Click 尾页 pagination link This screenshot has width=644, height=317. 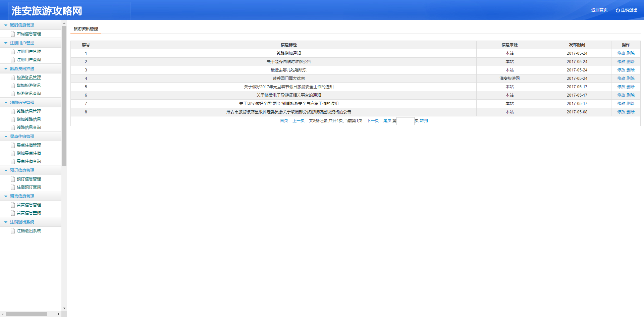[x=387, y=121]
